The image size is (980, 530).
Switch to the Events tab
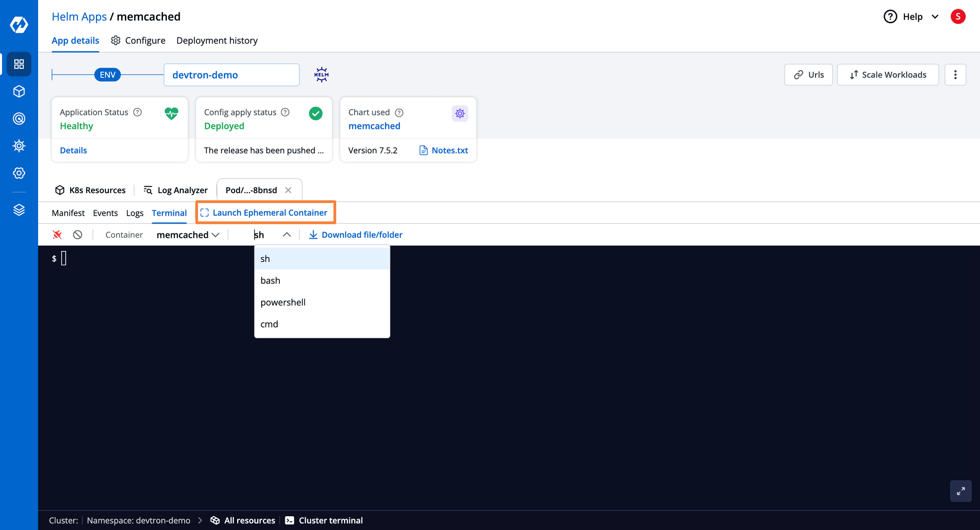[x=105, y=212]
